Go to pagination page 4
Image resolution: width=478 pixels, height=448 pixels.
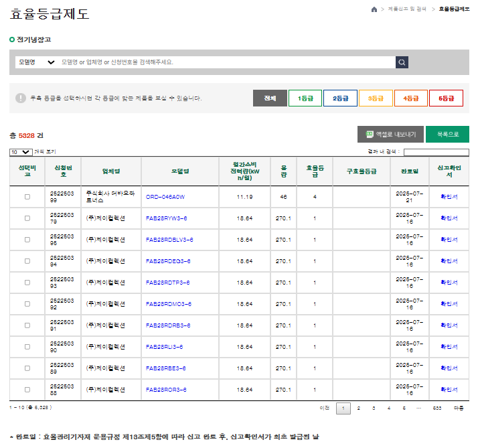389,408
